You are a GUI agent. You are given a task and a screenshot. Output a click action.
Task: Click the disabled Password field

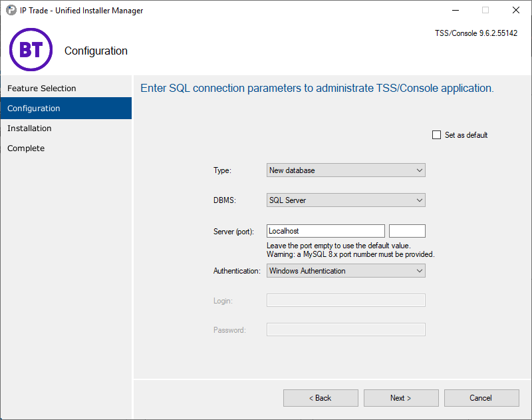tap(346, 329)
